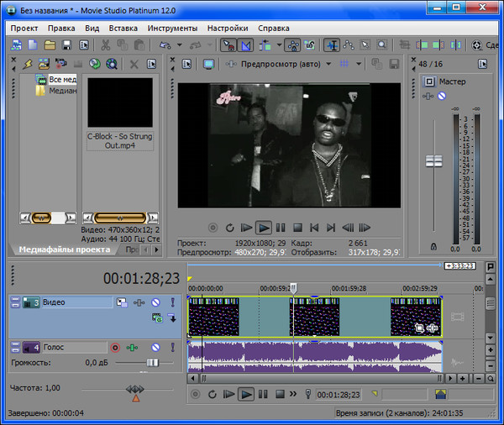Click the X remove icon in media panel
This screenshot has width=504, height=425.
coord(134,64)
